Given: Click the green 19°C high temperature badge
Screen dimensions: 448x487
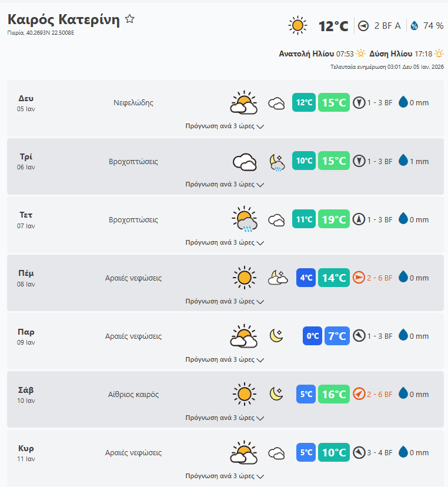Looking at the screenshot, I should pyautogui.click(x=334, y=220).
